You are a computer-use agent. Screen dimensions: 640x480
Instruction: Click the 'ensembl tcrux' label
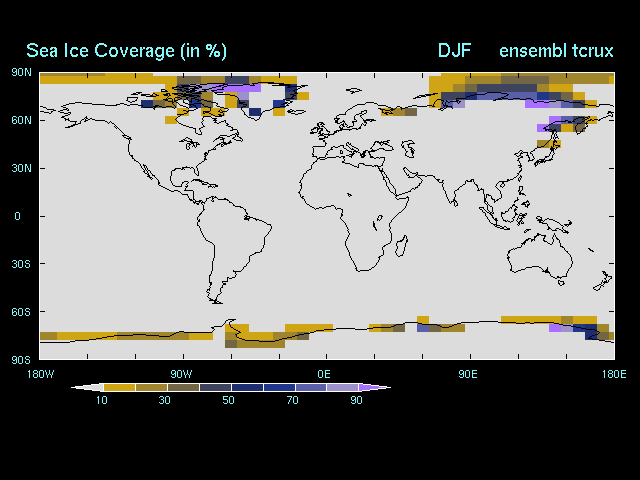556,51
